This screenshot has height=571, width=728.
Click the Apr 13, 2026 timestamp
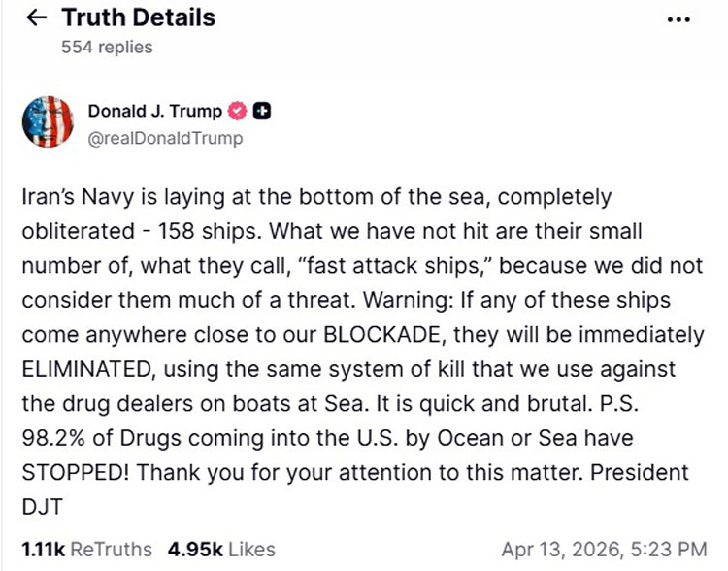click(604, 549)
